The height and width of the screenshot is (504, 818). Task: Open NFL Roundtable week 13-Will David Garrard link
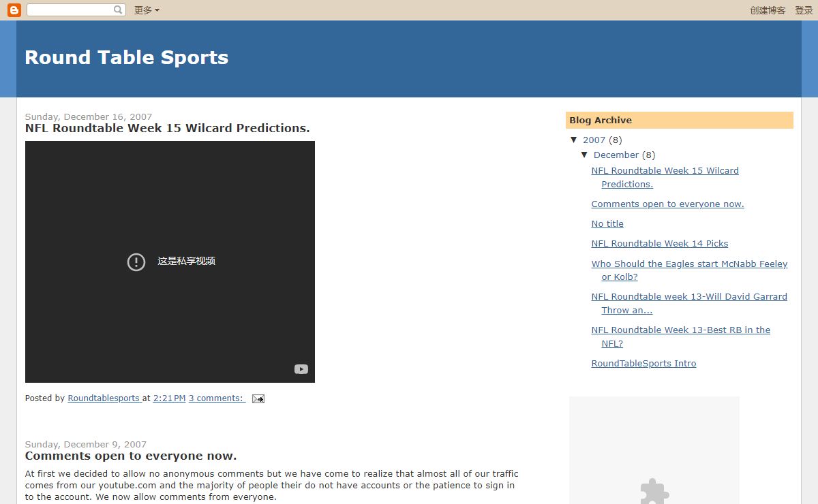(x=689, y=303)
